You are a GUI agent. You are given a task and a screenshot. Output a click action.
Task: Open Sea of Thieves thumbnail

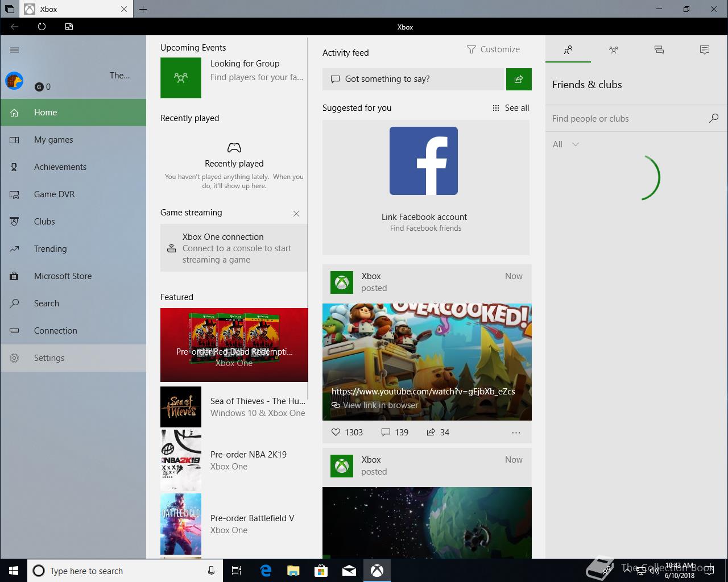(181, 407)
